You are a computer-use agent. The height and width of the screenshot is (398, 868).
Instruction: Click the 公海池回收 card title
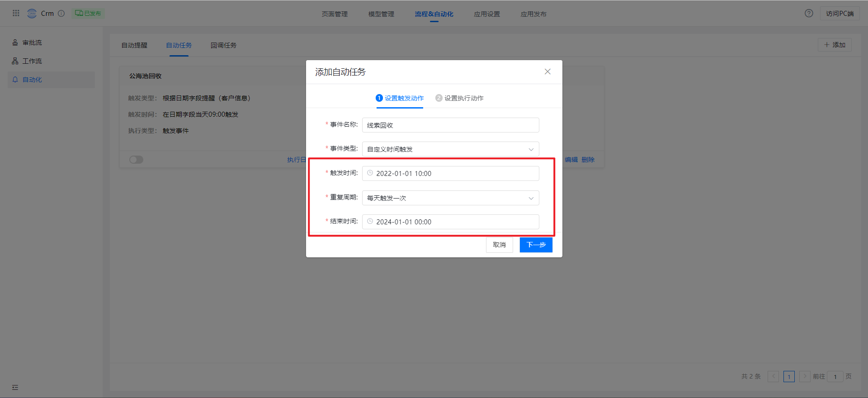click(x=146, y=76)
